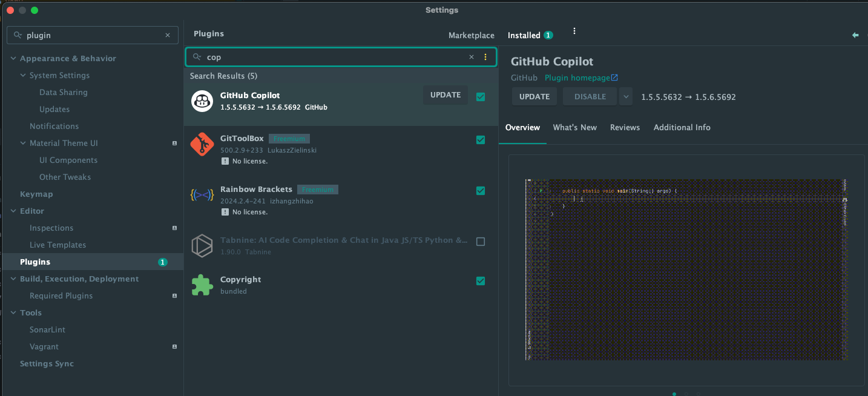This screenshot has width=868, height=396.
Task: Select the second screenshot carousel dot
Action: (686, 394)
